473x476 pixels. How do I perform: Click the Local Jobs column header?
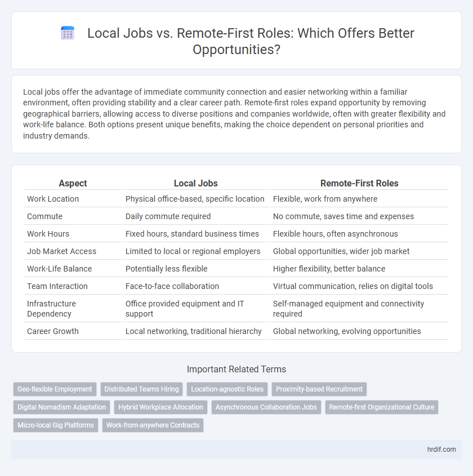(196, 183)
